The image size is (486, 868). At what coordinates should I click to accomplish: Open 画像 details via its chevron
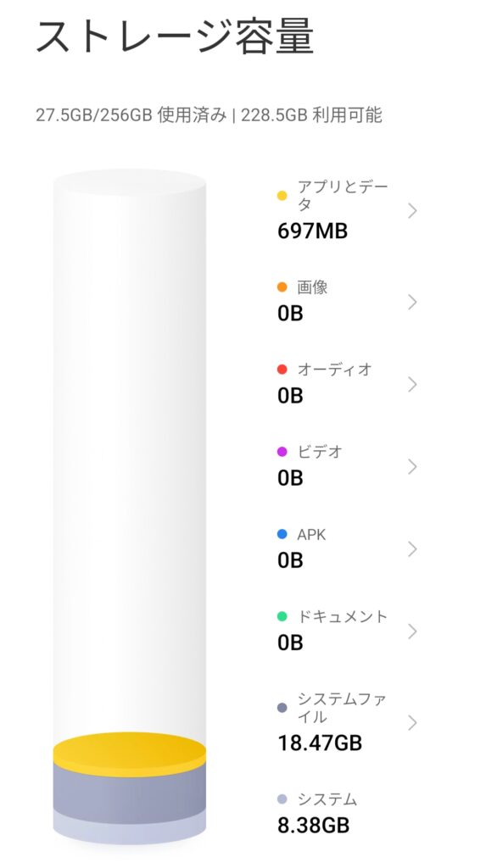pyautogui.click(x=412, y=303)
